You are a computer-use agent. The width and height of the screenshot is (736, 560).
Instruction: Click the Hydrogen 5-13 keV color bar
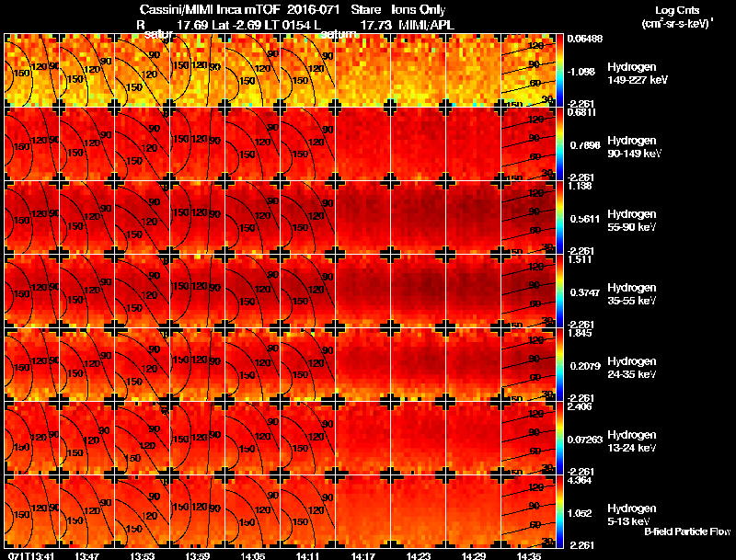pyautogui.click(x=559, y=512)
